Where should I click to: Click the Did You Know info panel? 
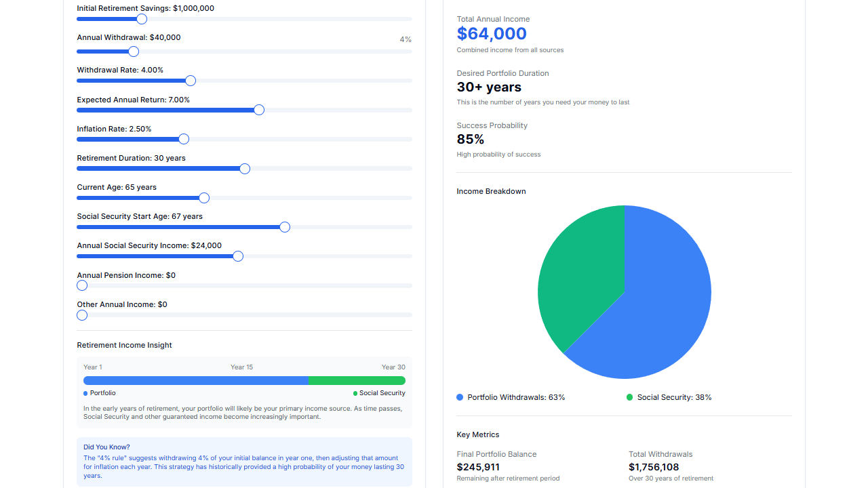tap(244, 462)
